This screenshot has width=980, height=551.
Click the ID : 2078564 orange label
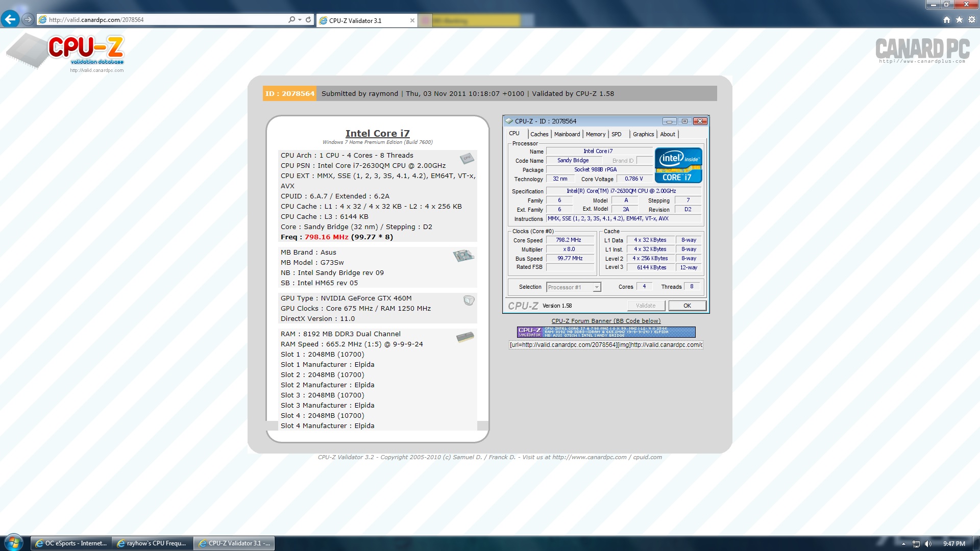289,93
